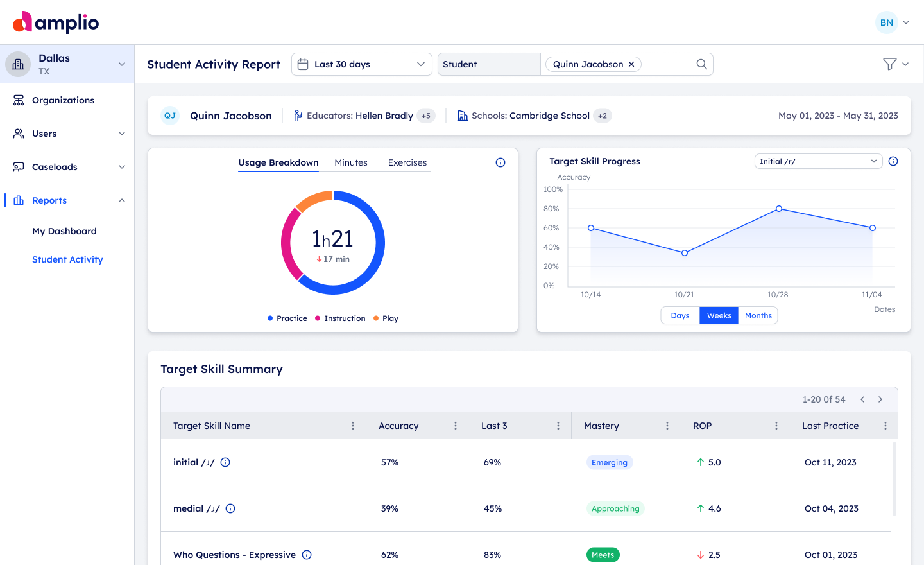This screenshot has width=924, height=565.
Task: Click info icon beside medial /ɹ/
Action: 230,509
